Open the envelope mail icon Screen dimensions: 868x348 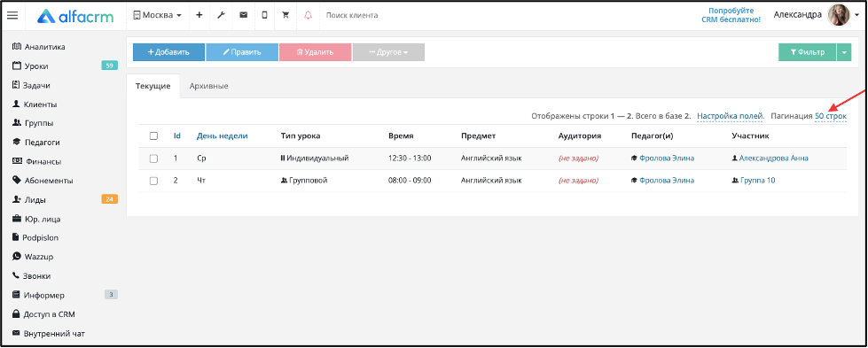tap(243, 15)
